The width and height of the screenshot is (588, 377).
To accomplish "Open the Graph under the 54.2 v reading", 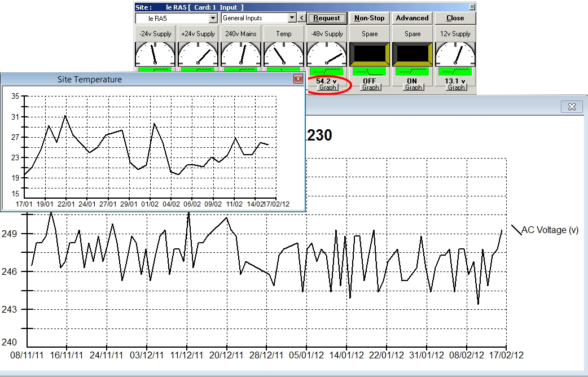I will coord(328,87).
